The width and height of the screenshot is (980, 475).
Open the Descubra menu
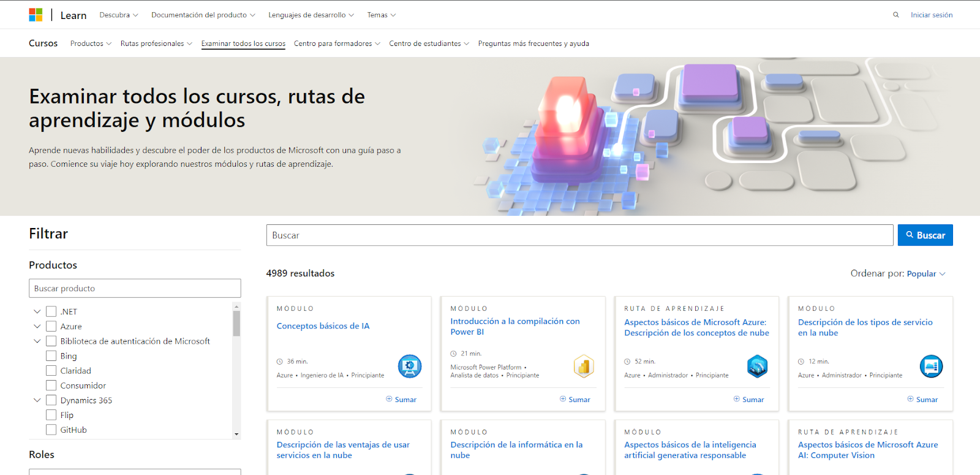tap(119, 15)
